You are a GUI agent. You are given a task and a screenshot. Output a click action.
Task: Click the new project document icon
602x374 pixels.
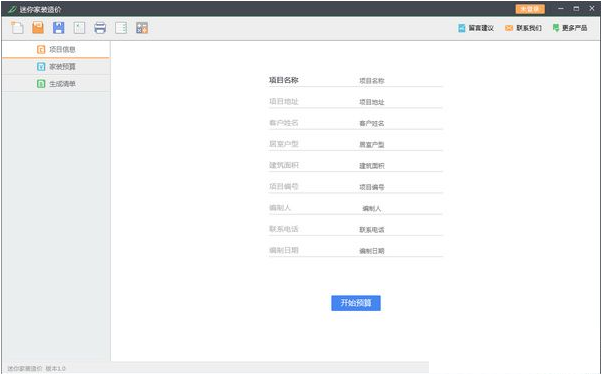pos(17,28)
